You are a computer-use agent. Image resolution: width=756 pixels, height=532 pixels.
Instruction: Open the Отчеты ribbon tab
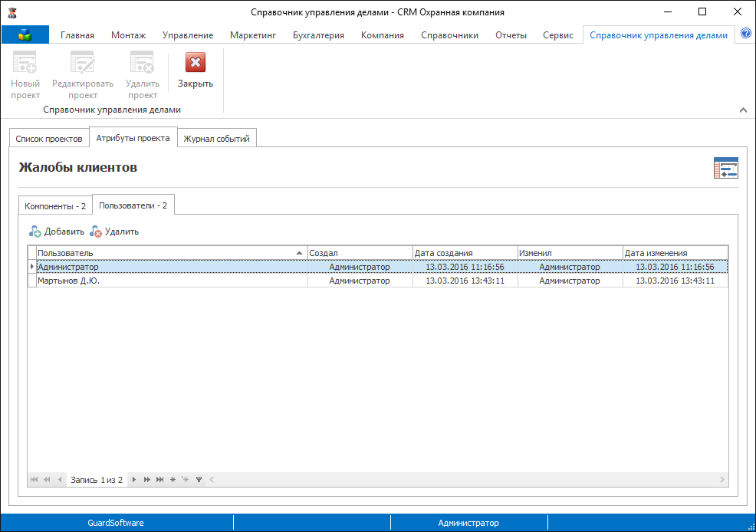(511, 35)
